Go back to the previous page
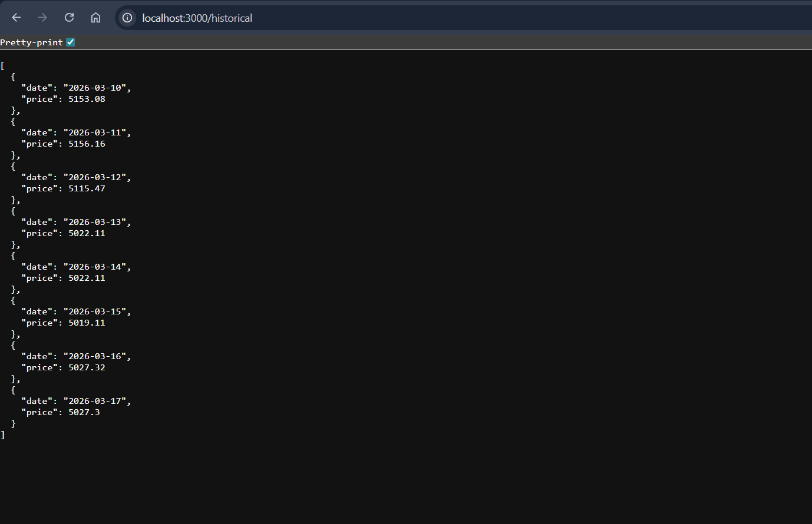This screenshot has height=524, width=812. click(x=16, y=18)
